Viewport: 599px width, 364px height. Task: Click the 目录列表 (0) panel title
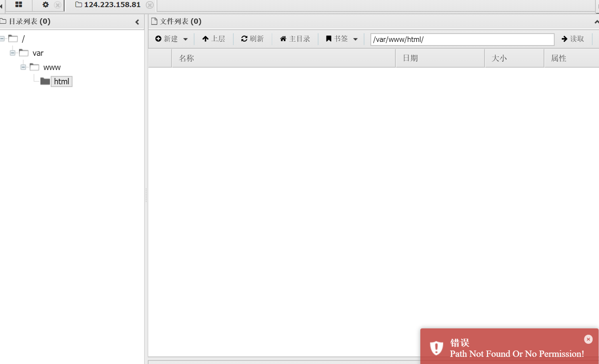29,21
